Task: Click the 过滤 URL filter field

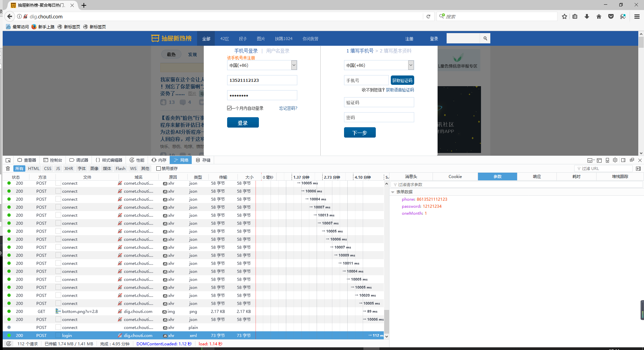Action: 603,169
